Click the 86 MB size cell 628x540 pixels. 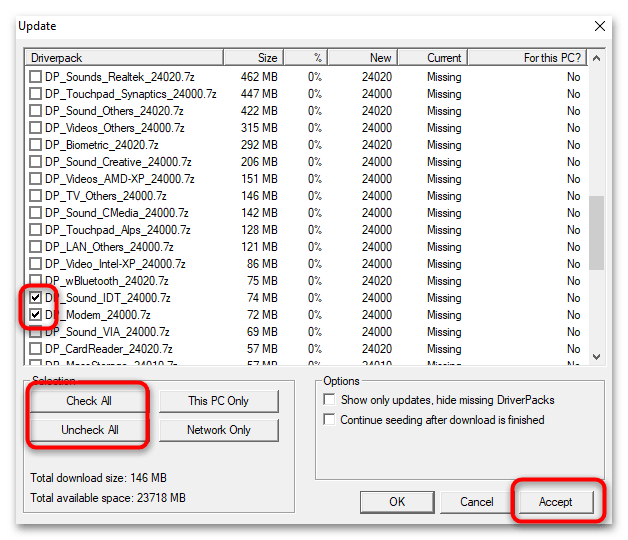pyautogui.click(x=262, y=264)
